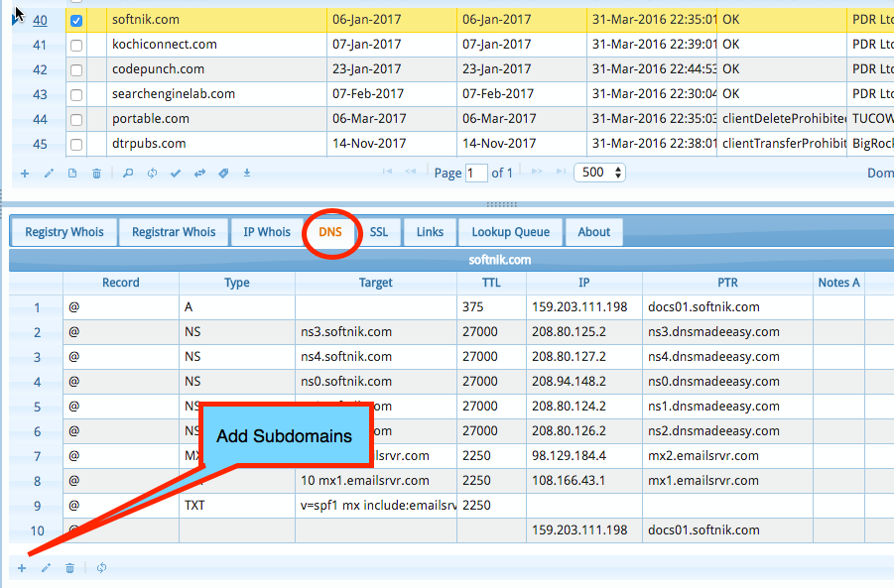Click the IP address 108.166.43.1
Screen dimensions: 894x588
[569, 481]
